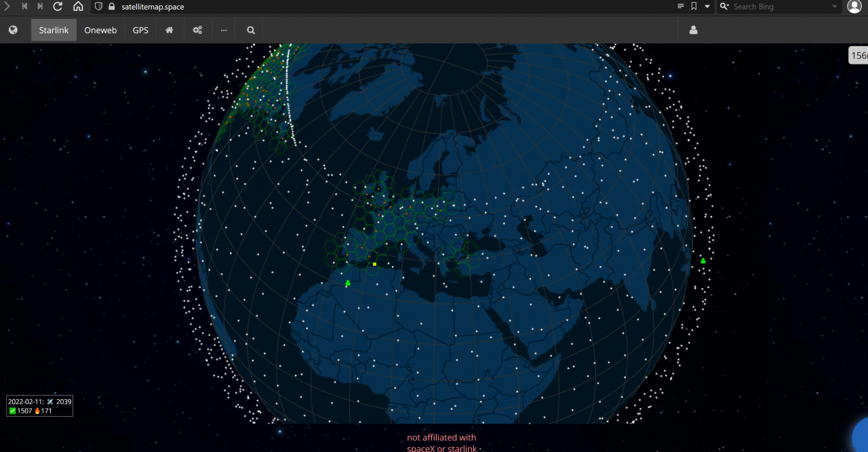Open the browser profile avatar
The image size is (868, 452).
click(854, 6)
